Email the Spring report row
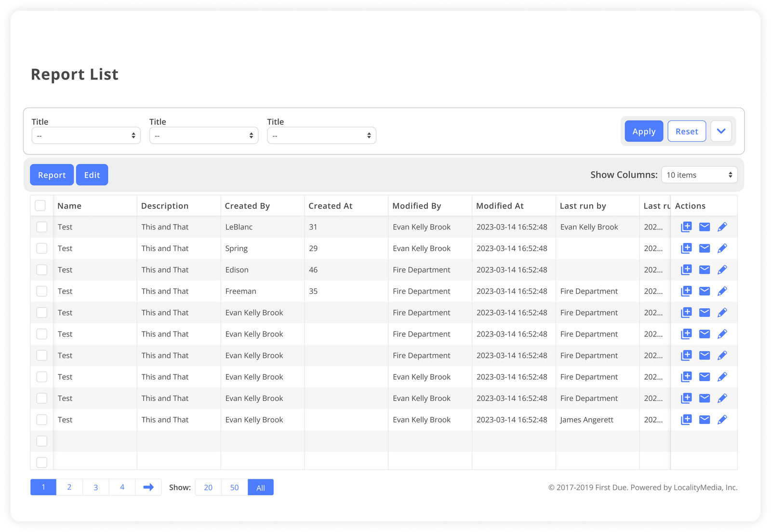Screen dimensions: 771x532 pyautogui.click(x=705, y=248)
